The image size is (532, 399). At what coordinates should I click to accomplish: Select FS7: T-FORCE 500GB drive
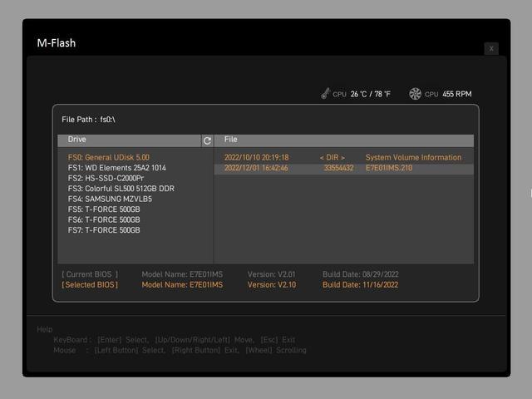click(104, 230)
